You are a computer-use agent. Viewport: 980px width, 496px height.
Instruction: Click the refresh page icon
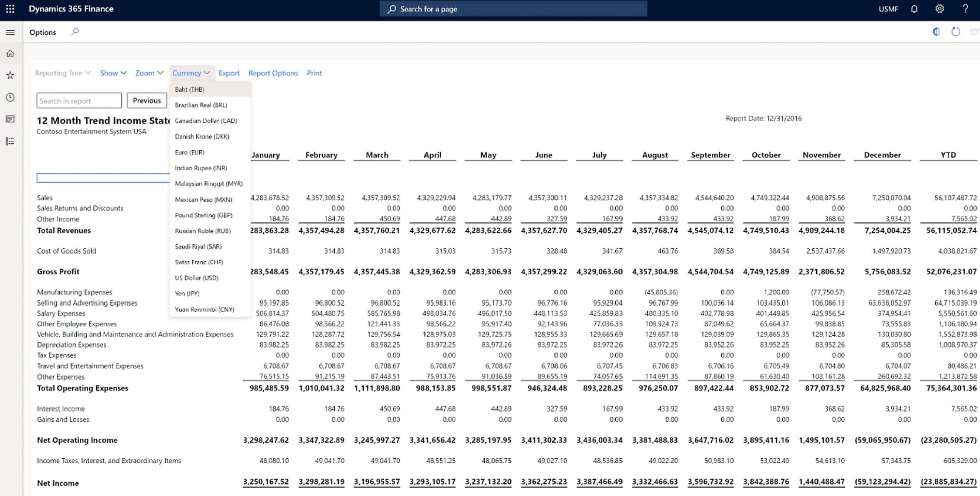click(x=955, y=32)
